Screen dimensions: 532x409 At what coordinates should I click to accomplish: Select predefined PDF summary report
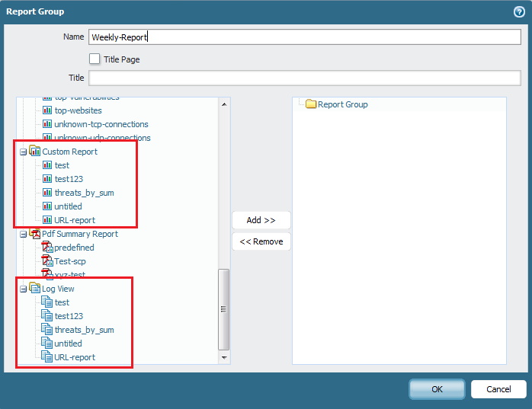74,248
